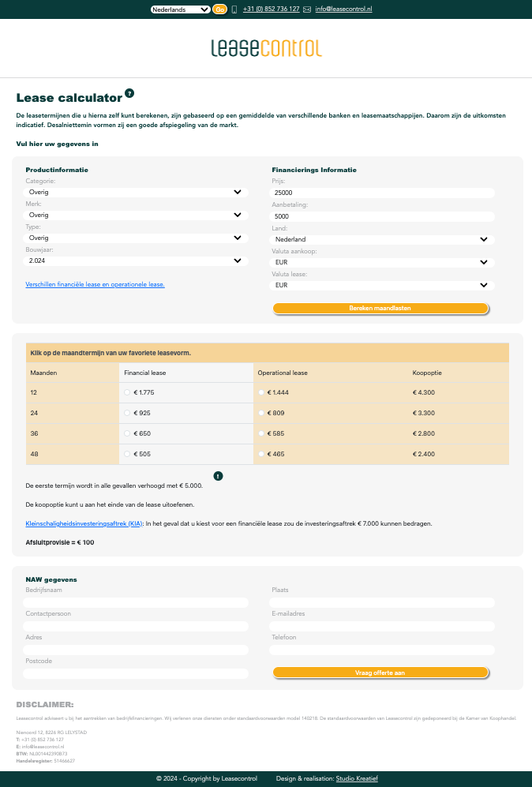Open the Nederlands language dropdown
Image resolution: width=532 pixels, height=787 pixels.
coord(180,9)
